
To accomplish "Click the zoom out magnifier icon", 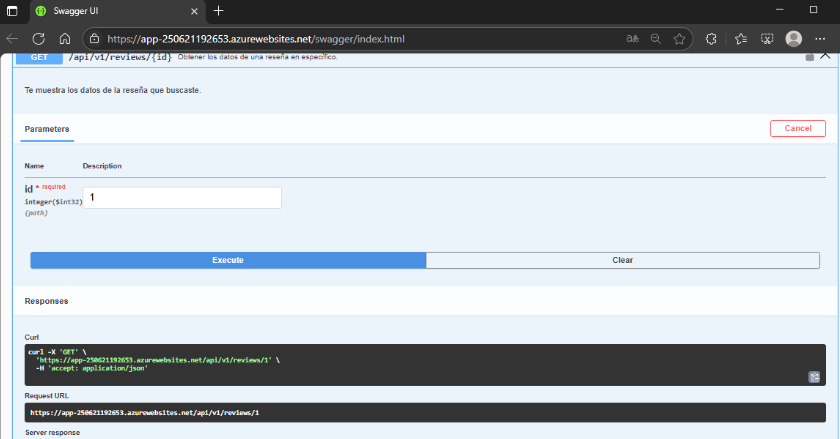I will click(x=656, y=39).
